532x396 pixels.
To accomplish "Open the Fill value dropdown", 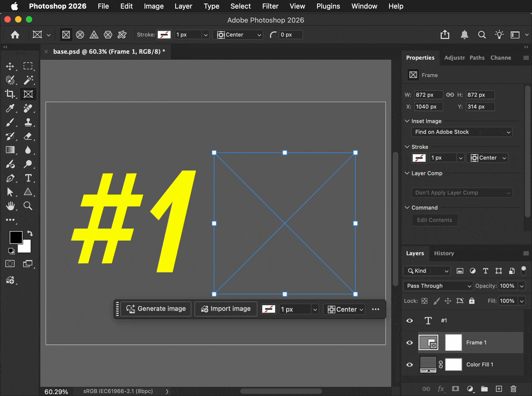I will (x=522, y=301).
